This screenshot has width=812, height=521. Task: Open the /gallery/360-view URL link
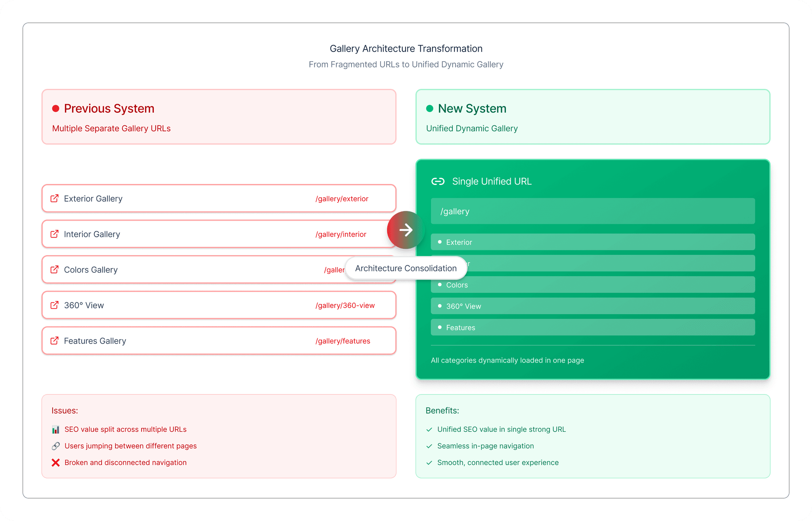[x=345, y=306]
